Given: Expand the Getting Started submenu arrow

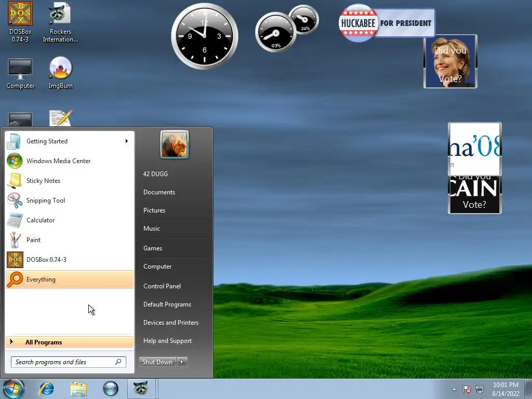Looking at the screenshot, I should coord(127,141).
